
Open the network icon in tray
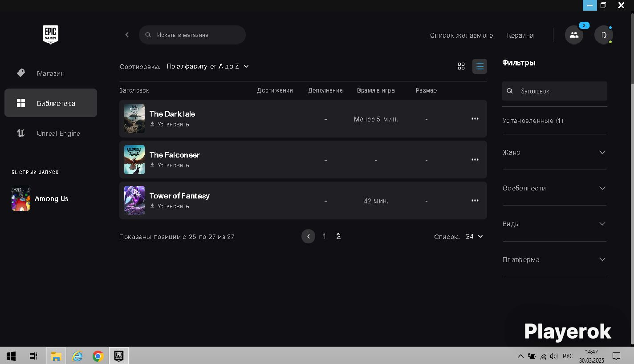click(543, 356)
